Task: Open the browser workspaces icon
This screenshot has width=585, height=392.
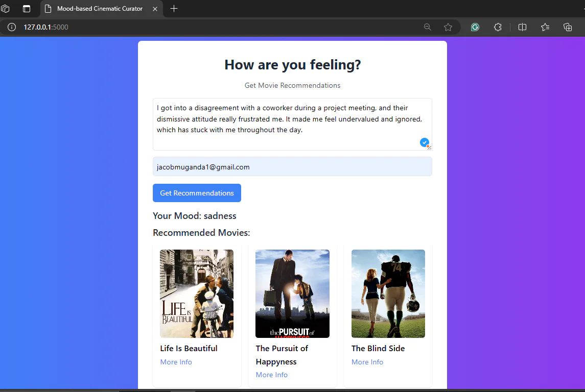Action: click(5, 9)
